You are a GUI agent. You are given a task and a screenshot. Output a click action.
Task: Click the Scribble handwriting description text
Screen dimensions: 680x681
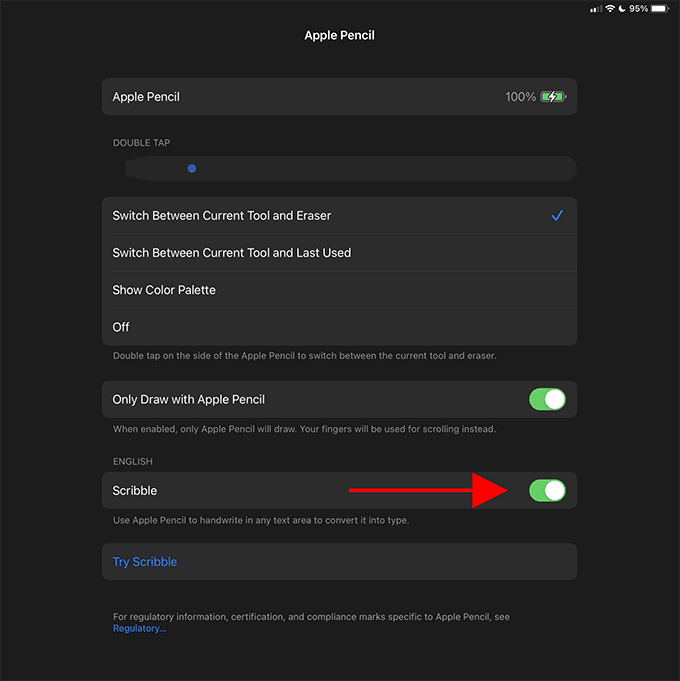(x=261, y=520)
